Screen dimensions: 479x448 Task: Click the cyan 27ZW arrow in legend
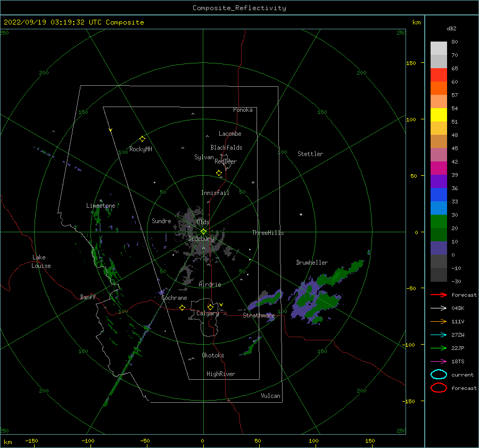coord(439,335)
